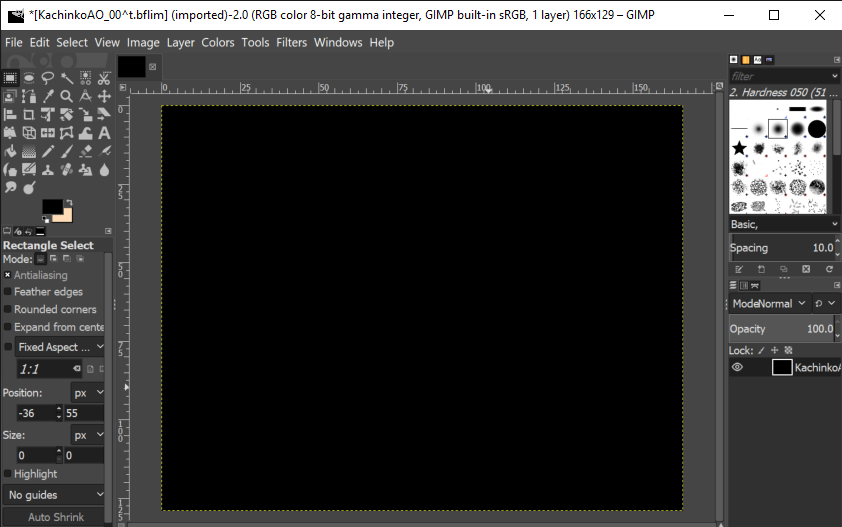The width and height of the screenshot is (842, 527).
Task: Select the Warp Transform tool
Action: [85, 133]
